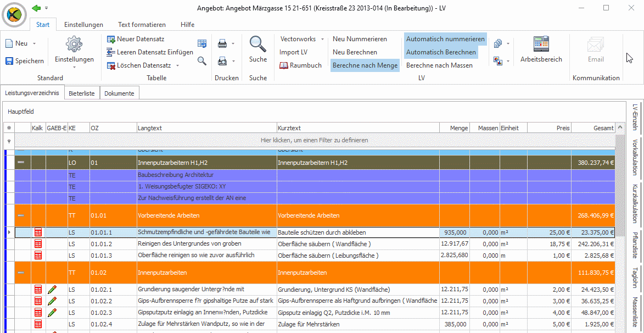Screen dimensions: 644x333
Task: Collapse the 01.02 Innenputzarbeiten group
Action: pos(21,273)
